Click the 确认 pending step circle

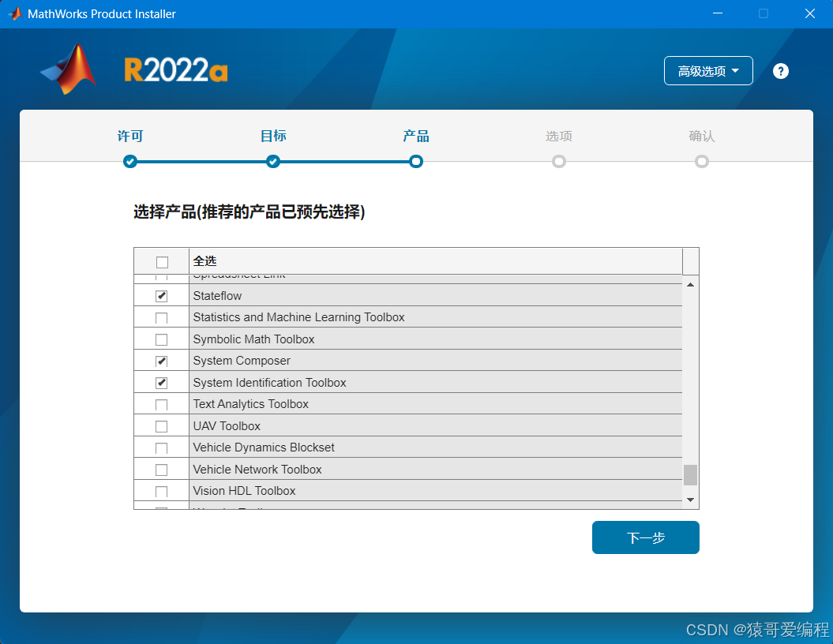click(702, 162)
